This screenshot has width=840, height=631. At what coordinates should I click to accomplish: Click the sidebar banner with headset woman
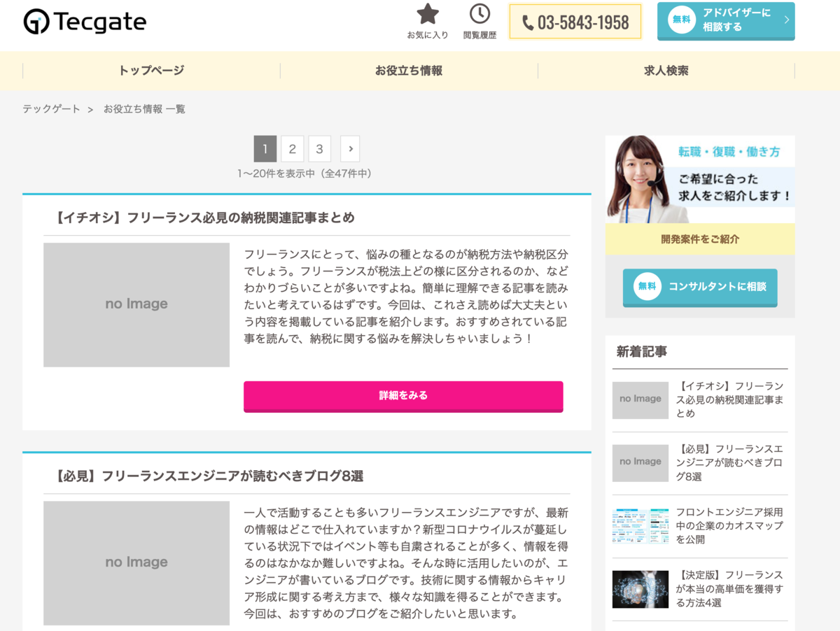coord(700,179)
